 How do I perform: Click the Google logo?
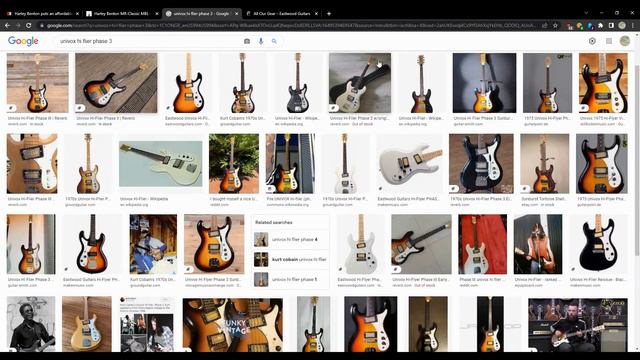coord(23,41)
